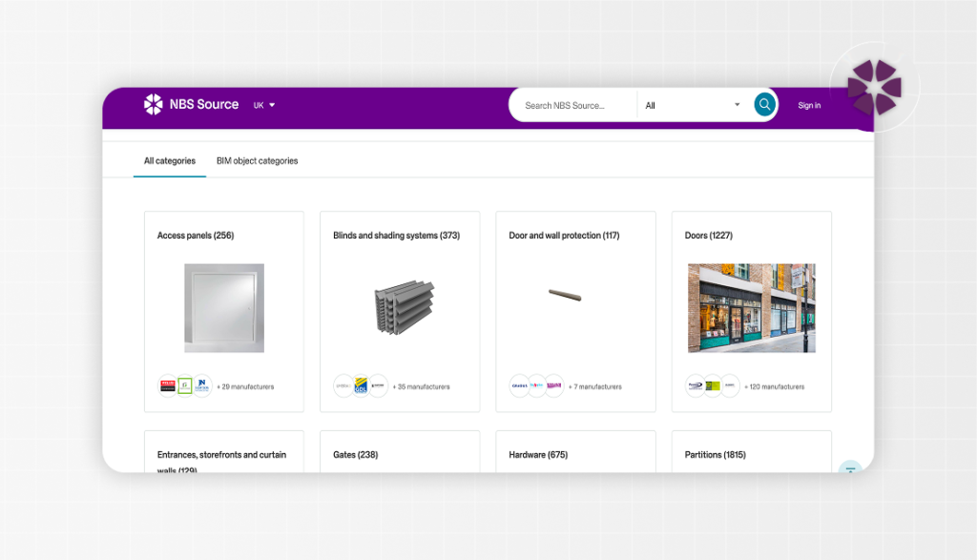Screen dimensions: 977x560
Task: Open Entrances, storefronts and curtain walls category
Action: pyautogui.click(x=221, y=461)
